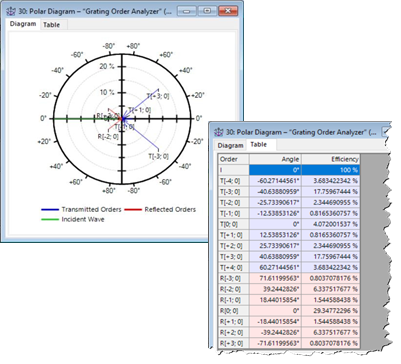Minimize the first Polar Diagram window
The width and height of the screenshot is (401, 364).
coord(187,11)
